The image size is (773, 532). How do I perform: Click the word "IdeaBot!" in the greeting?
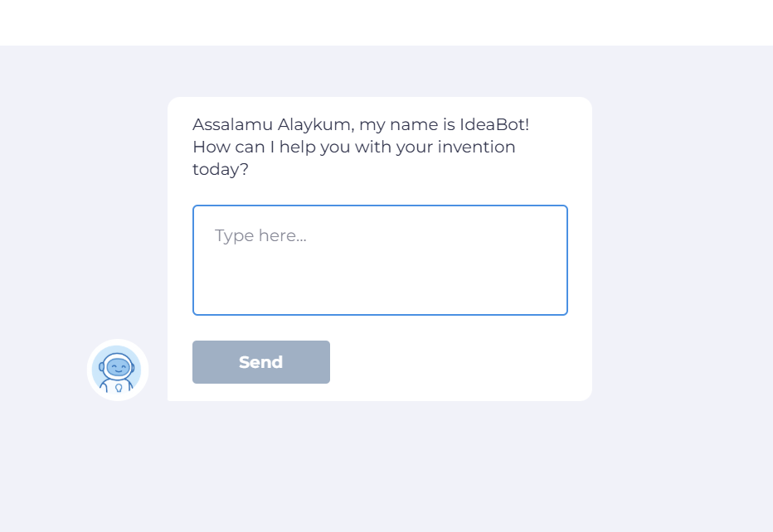[494, 124]
